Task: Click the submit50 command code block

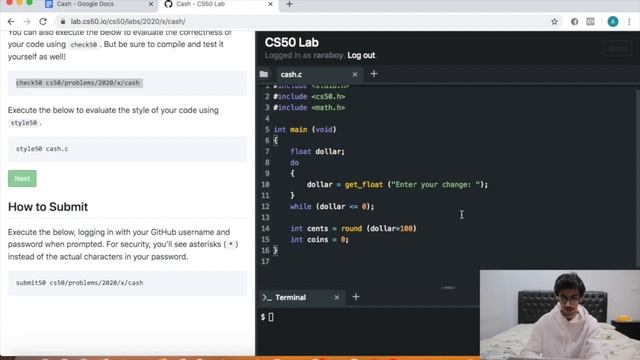Action: click(x=127, y=283)
